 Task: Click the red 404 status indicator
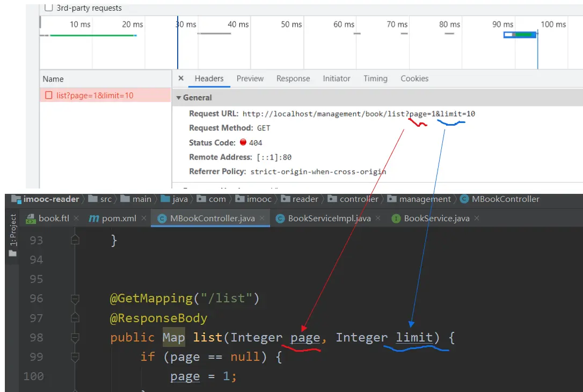(243, 142)
